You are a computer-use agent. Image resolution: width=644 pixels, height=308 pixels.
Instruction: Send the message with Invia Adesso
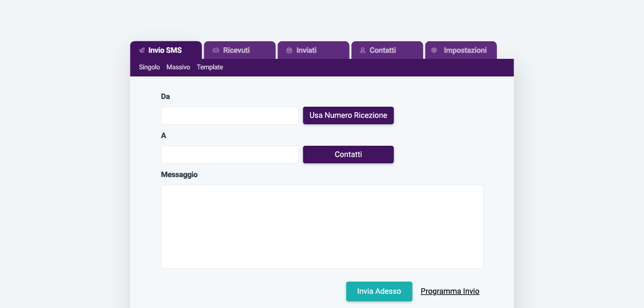379,291
